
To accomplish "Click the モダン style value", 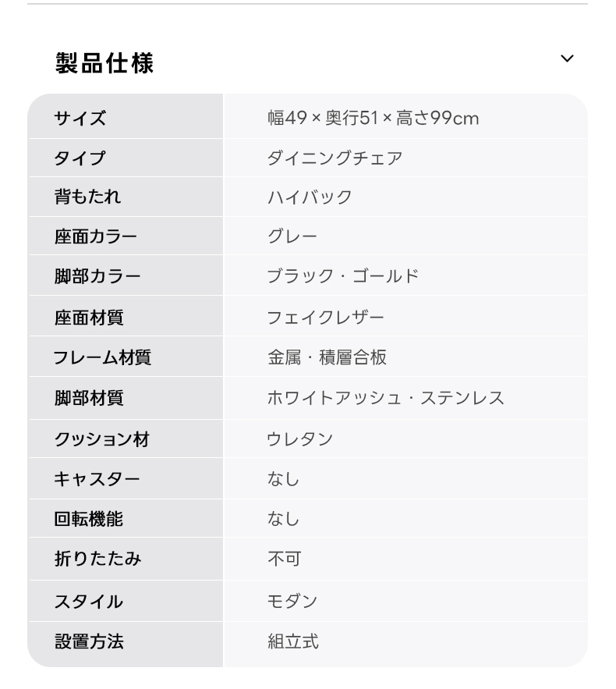I will pos(292,601).
